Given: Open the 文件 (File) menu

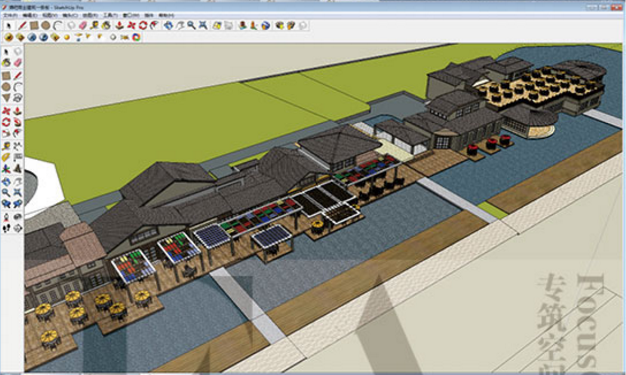Looking at the screenshot, I should (10, 16).
